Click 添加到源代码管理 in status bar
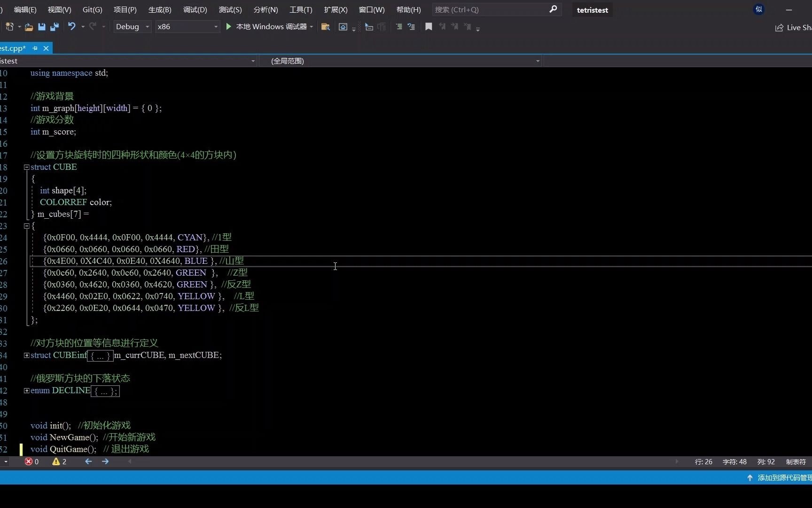Viewport: 812px width, 508px height. (x=784, y=478)
